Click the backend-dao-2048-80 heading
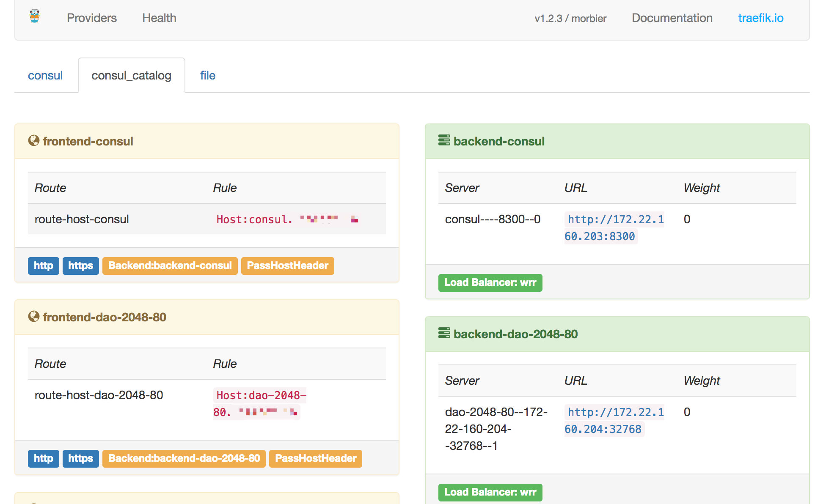This screenshot has height=504, width=837. click(x=515, y=334)
